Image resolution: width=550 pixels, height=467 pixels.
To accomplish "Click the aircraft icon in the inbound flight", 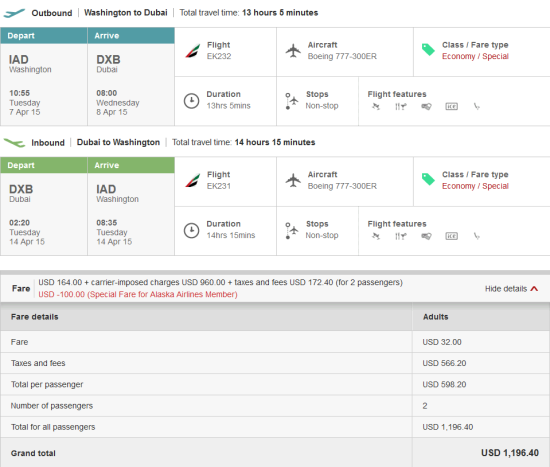I will point(293,180).
